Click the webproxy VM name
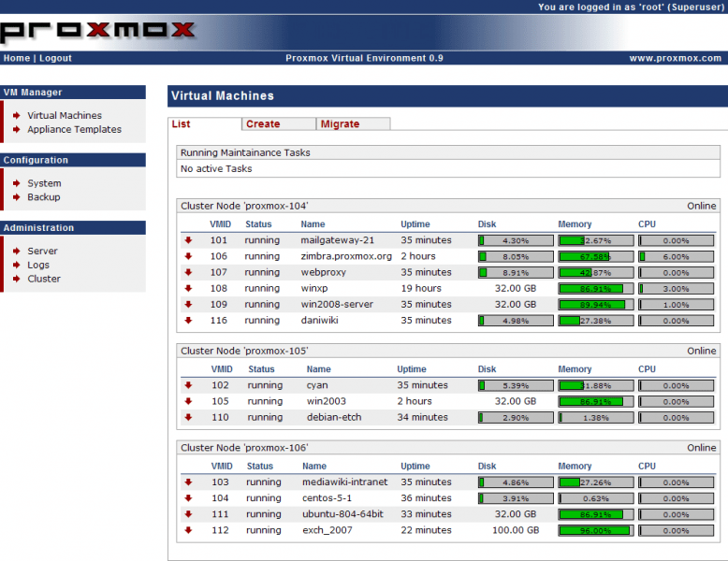The width and height of the screenshot is (728, 561). click(x=323, y=272)
